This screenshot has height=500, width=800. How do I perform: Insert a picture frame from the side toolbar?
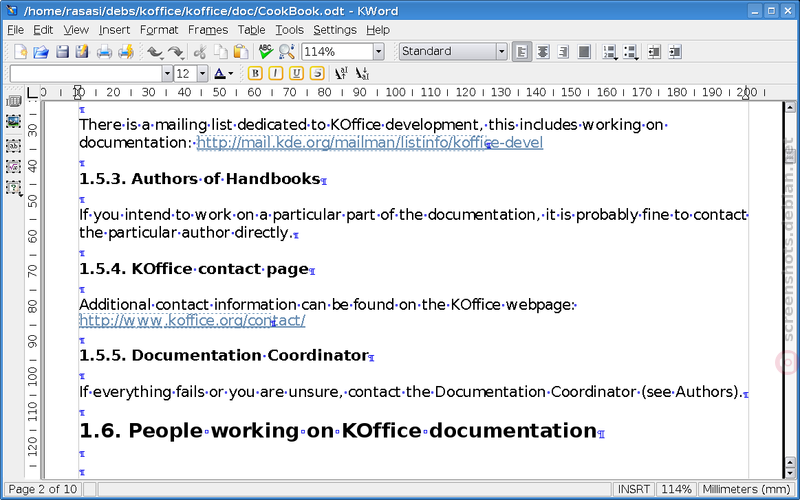click(13, 121)
